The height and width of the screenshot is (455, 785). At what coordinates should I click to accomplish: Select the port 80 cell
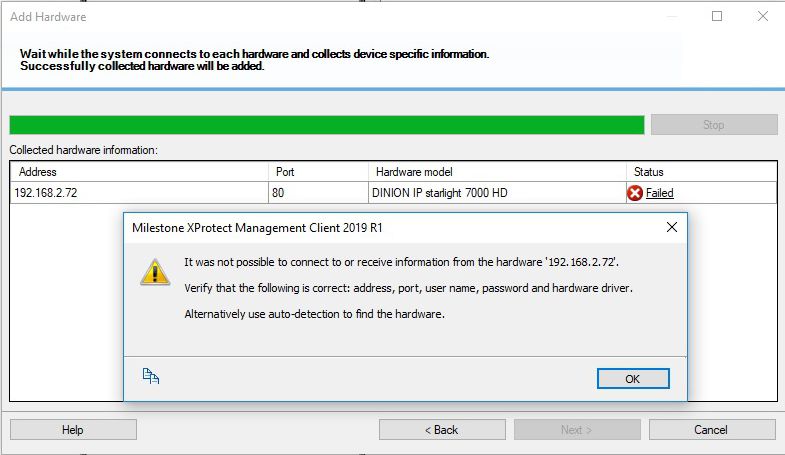pyautogui.click(x=318, y=193)
